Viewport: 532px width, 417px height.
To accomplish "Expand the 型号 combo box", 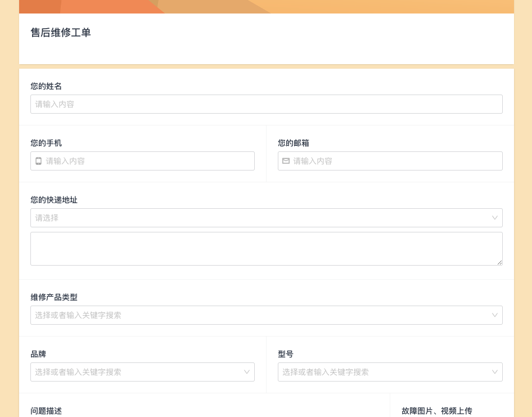I will (x=390, y=372).
